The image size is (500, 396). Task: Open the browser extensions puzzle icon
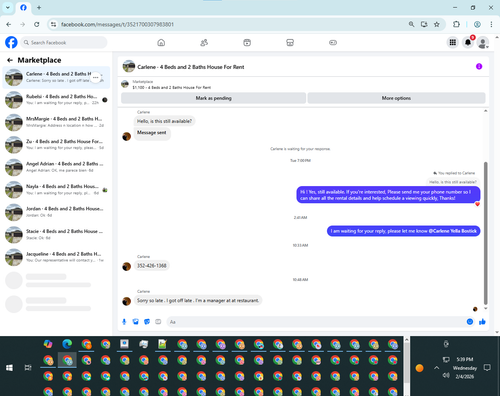[x=456, y=24]
